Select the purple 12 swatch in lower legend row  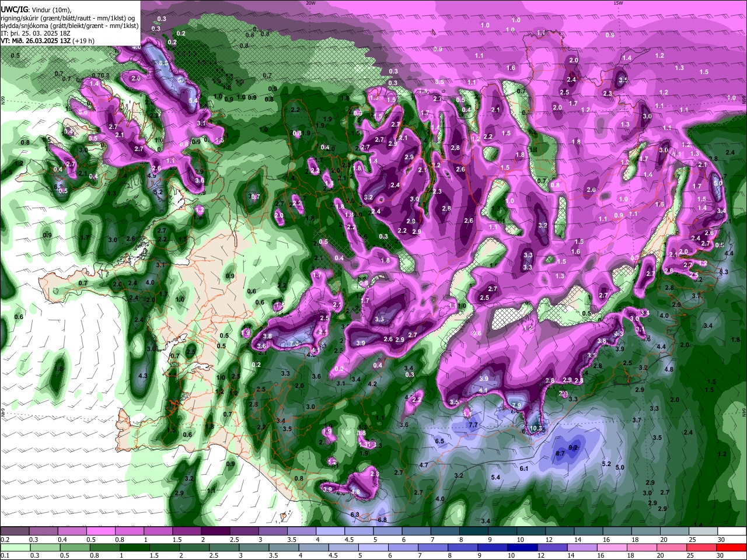click(x=553, y=548)
